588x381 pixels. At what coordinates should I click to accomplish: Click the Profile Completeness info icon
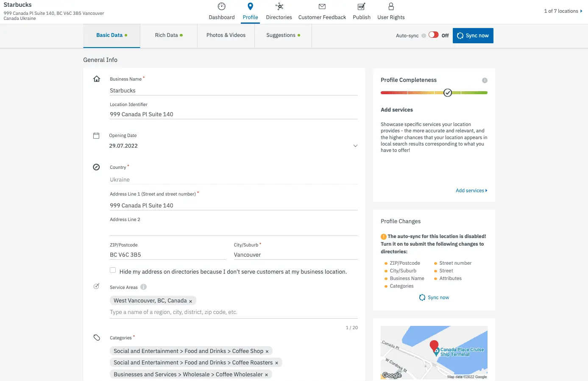pos(485,80)
